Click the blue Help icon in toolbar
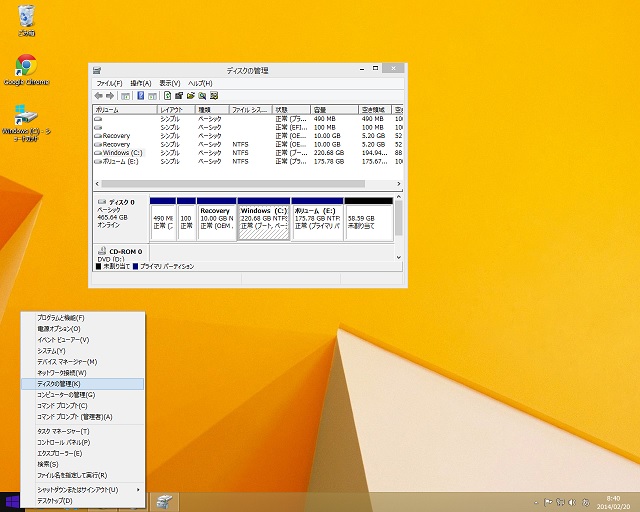Screen dimensions: 640x512 [140, 95]
